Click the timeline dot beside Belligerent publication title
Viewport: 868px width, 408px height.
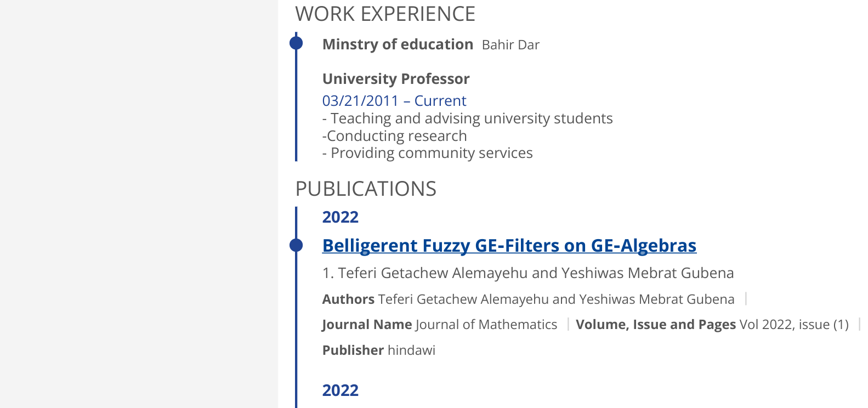296,245
